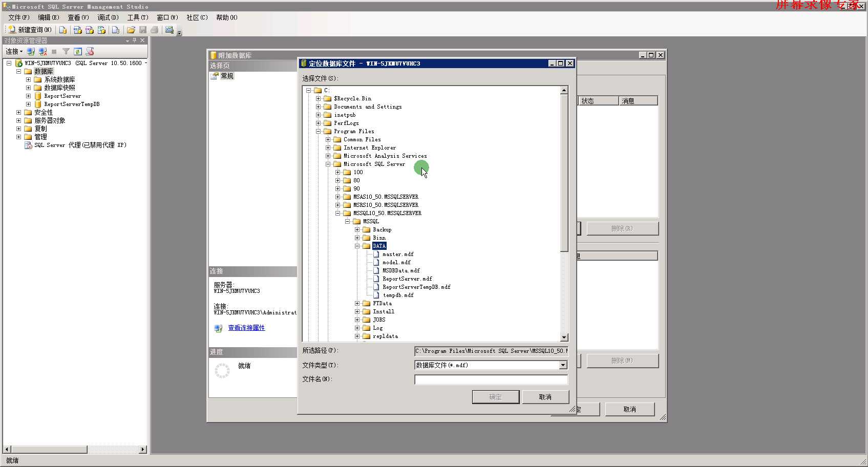
Task: Click the 消息 column header
Action: coord(638,101)
